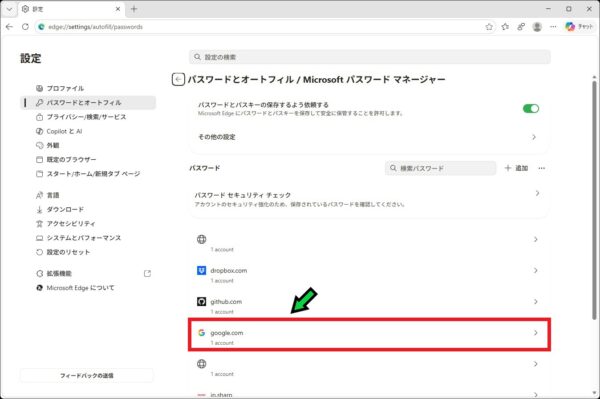Open 外観 settings section

point(88,145)
